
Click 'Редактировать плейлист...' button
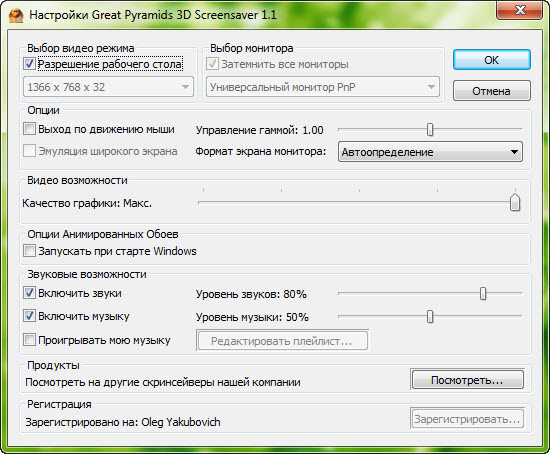[x=282, y=341]
